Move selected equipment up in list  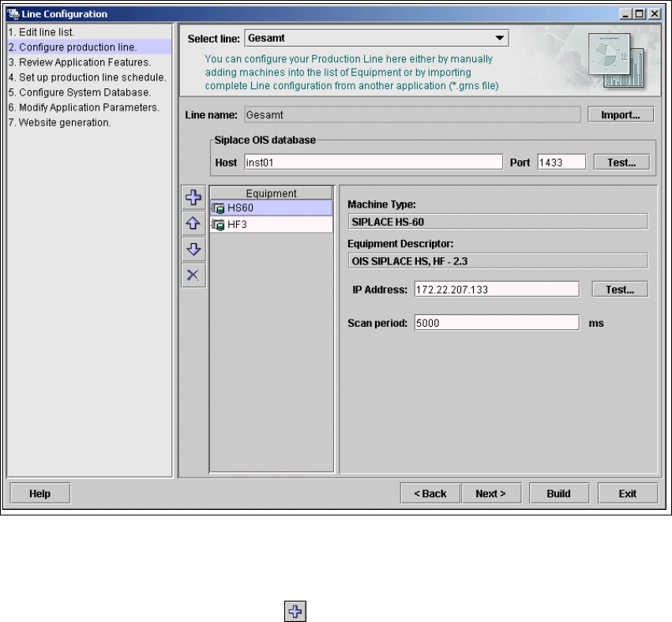(193, 223)
